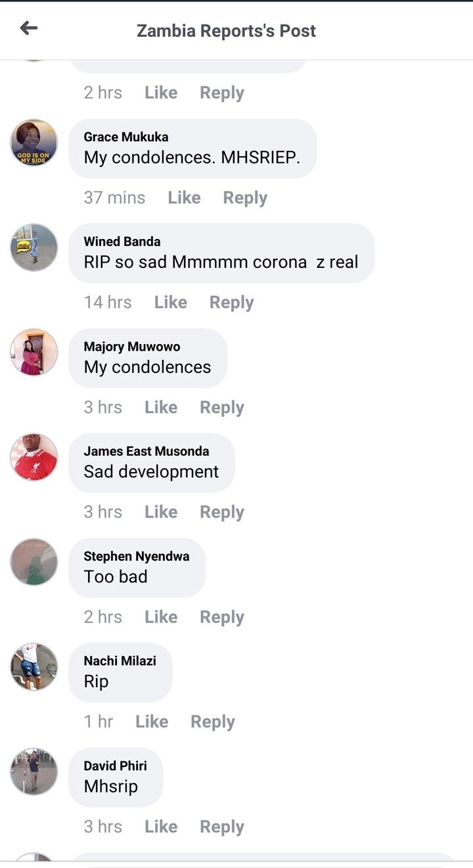Open Stephen Nyendwa's profile picture
This screenshot has height=868, width=473.
point(34,562)
